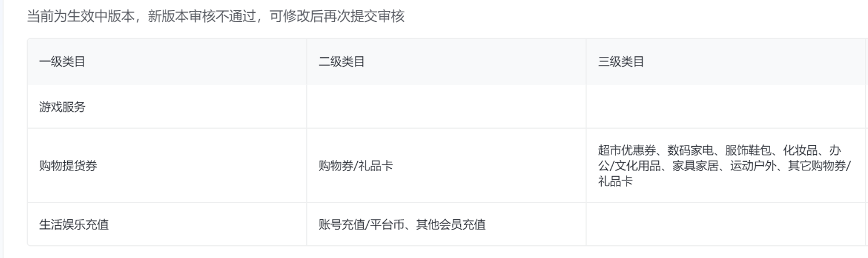Click the empty 二级类目 cell for 游戏服务
This screenshot has width=868, height=258.
click(446, 107)
